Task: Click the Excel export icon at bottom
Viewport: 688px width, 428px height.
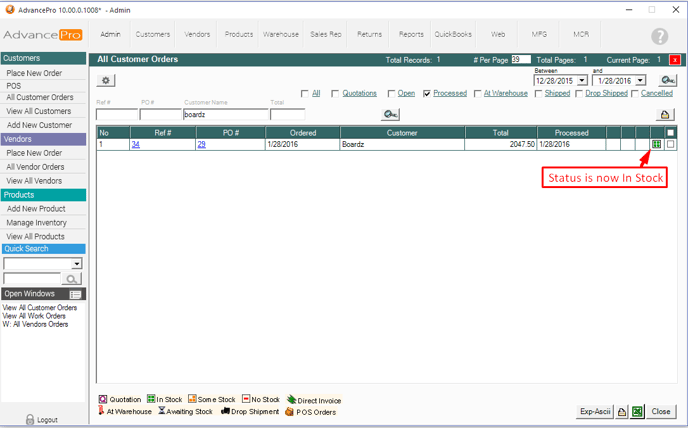Action: click(637, 411)
